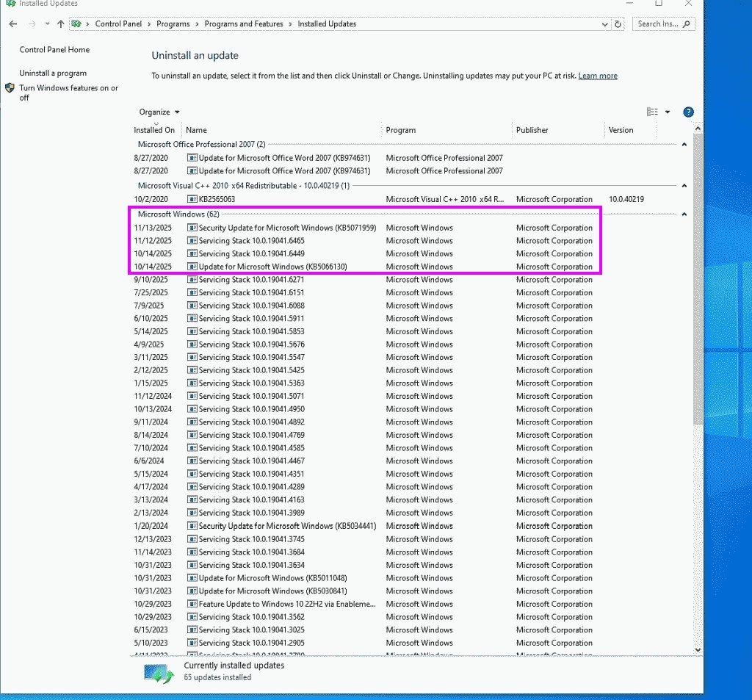Click Programs in breadcrumb path
Screen dimensions: 752x700
point(173,24)
